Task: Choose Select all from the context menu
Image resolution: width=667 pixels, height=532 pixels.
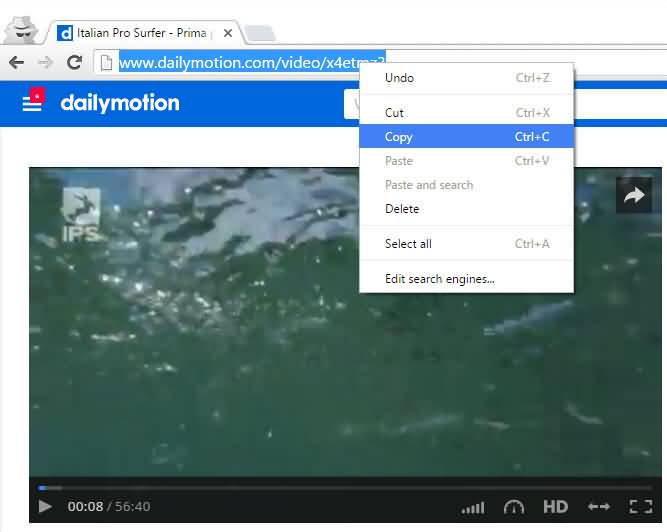Action: coord(467,244)
